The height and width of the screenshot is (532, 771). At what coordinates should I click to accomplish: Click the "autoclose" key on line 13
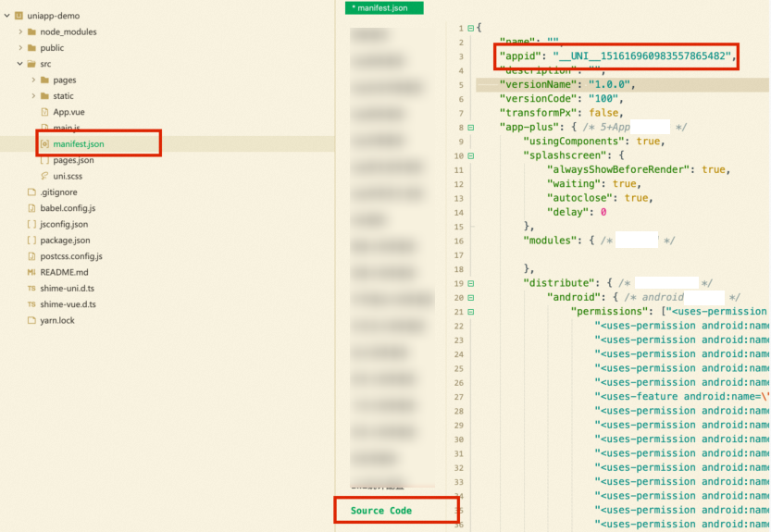coord(579,198)
